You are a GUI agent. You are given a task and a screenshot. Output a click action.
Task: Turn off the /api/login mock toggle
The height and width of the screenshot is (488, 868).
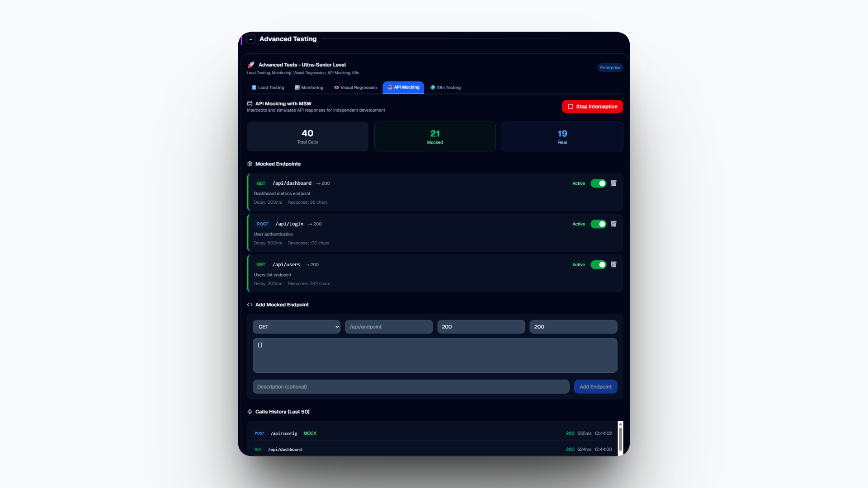tap(598, 224)
